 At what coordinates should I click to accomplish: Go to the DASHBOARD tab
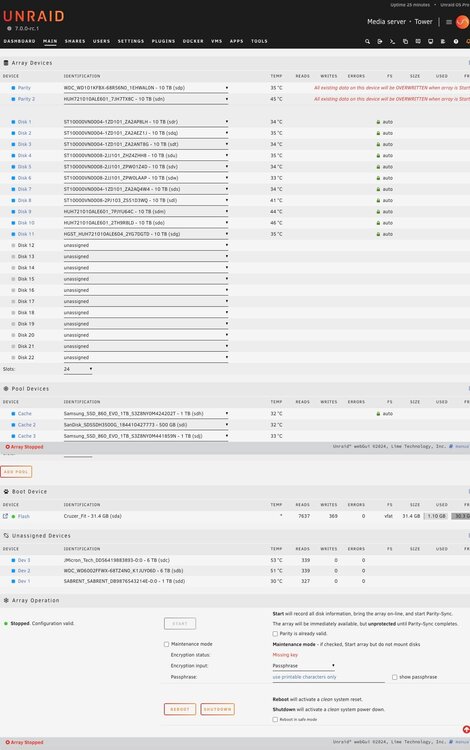(20, 41)
